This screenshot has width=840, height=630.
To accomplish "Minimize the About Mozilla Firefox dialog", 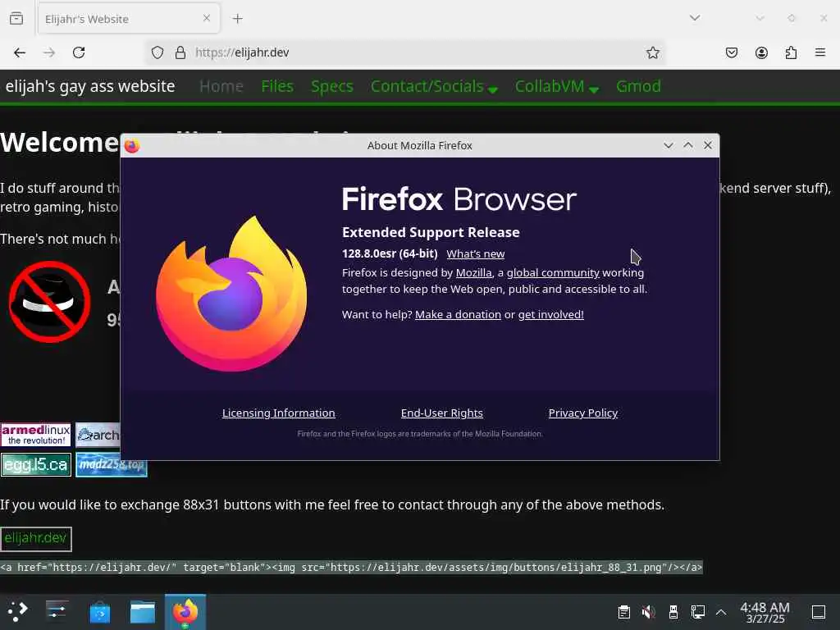I will coord(668,146).
